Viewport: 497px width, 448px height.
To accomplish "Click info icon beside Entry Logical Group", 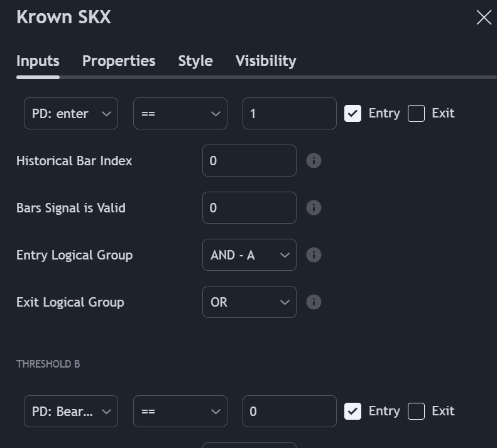I will [x=314, y=255].
